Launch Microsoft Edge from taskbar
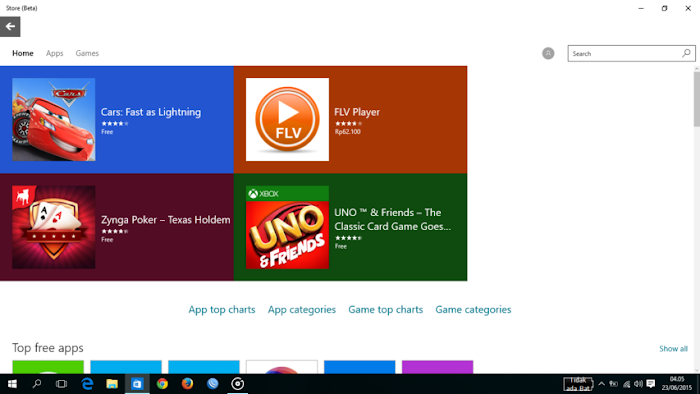The image size is (700, 394). tap(87, 384)
